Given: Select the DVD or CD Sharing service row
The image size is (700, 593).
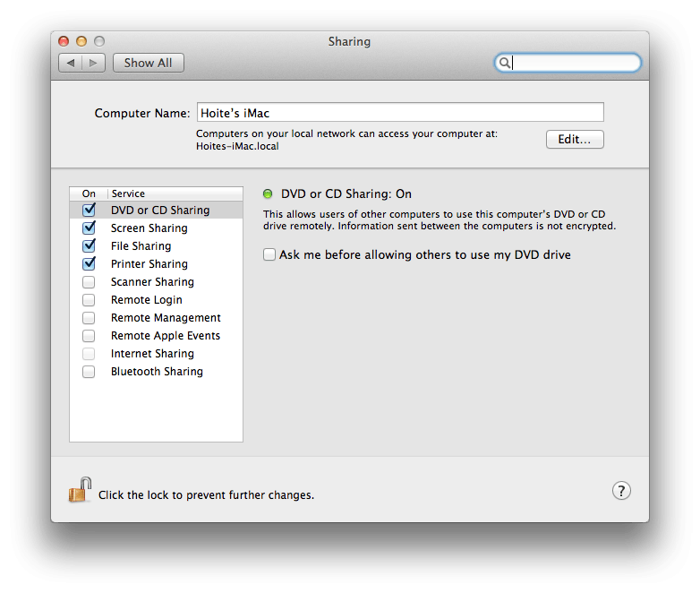Looking at the screenshot, I should [x=157, y=210].
